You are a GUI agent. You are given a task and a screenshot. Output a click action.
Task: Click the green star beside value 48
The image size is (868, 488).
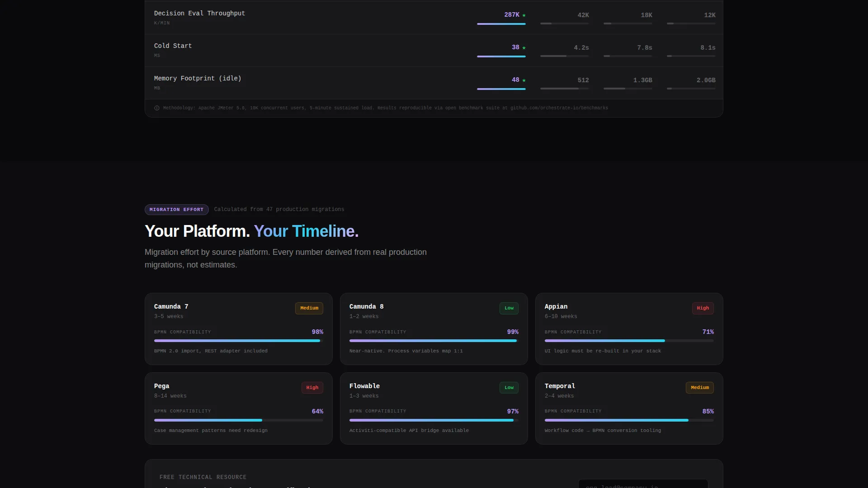[x=524, y=80]
